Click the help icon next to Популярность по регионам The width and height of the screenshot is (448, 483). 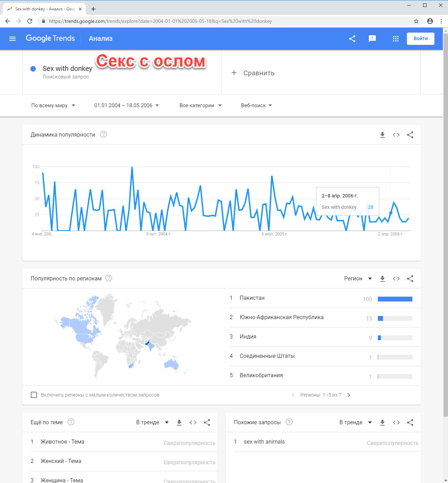[x=109, y=278]
